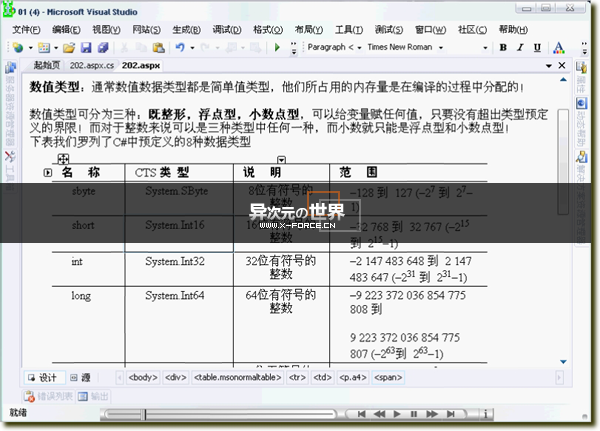Screen dimensions: 600x431
Task: Open the active documents list arrow
Action: pyautogui.click(x=549, y=66)
